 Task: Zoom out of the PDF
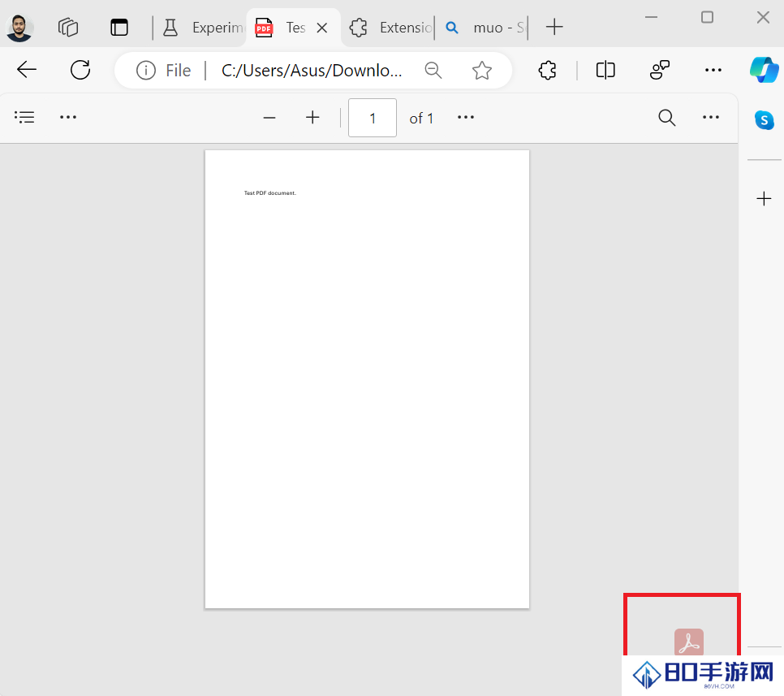(x=269, y=118)
